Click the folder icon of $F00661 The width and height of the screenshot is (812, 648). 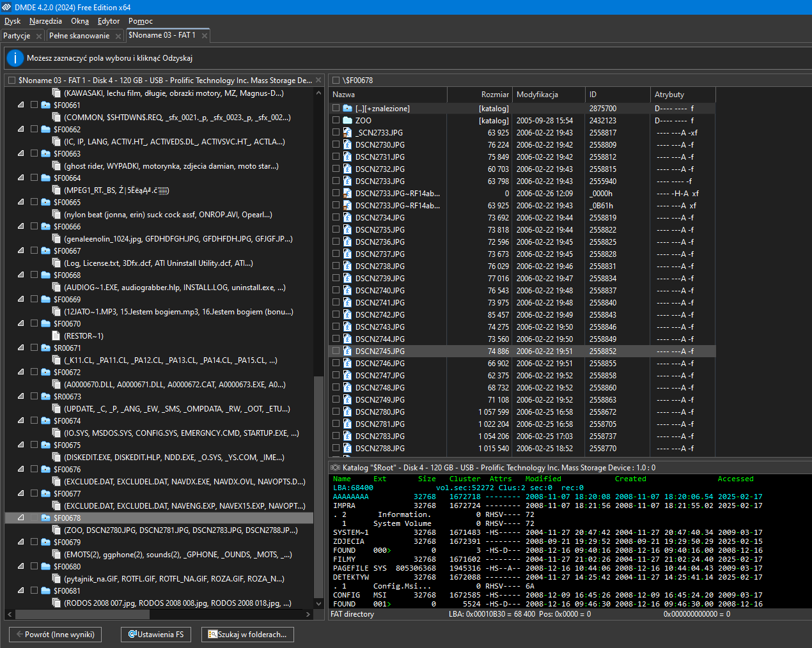click(46, 105)
